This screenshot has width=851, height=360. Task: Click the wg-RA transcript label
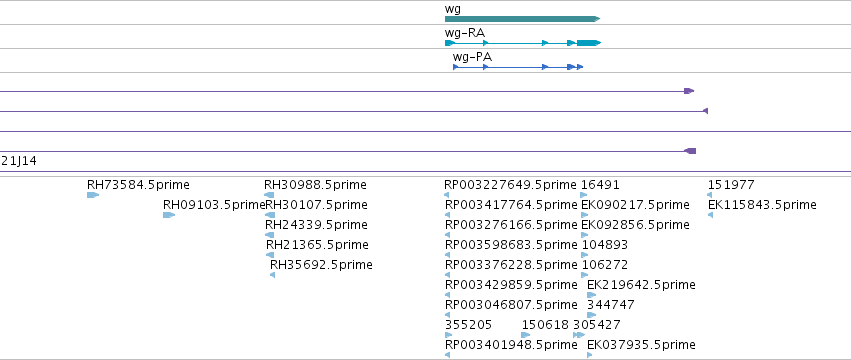[x=465, y=33]
